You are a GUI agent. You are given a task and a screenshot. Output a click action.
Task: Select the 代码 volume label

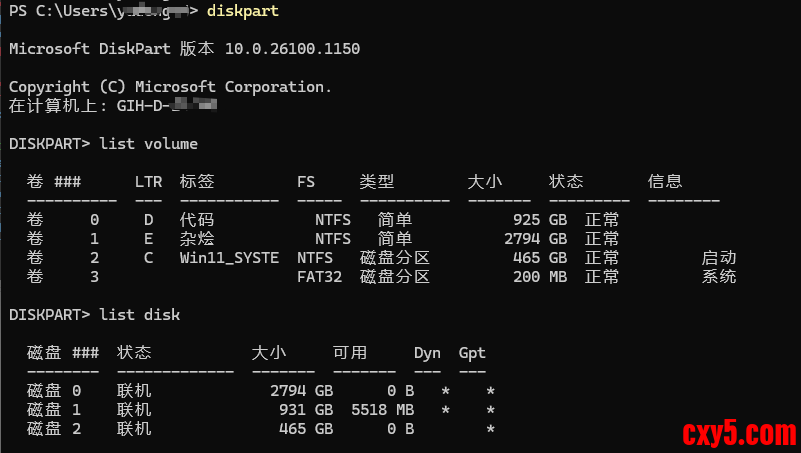[197, 220]
